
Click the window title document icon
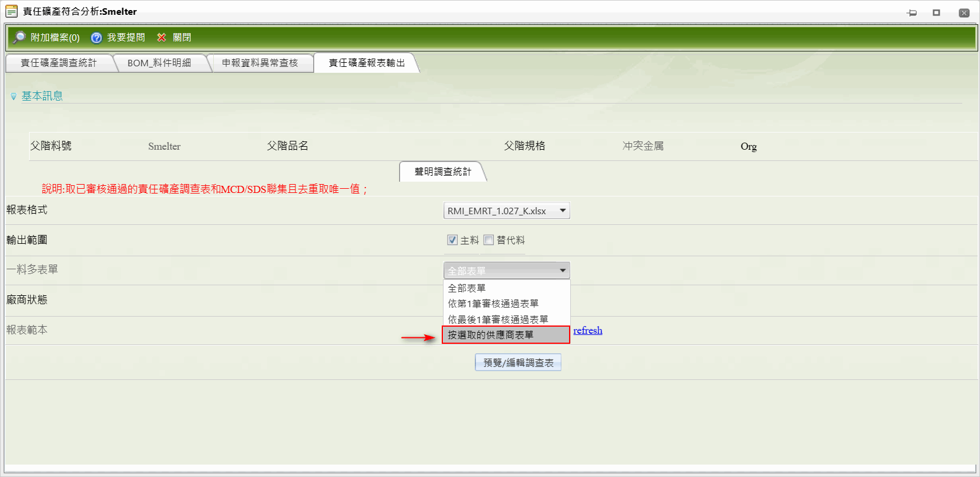[12, 11]
